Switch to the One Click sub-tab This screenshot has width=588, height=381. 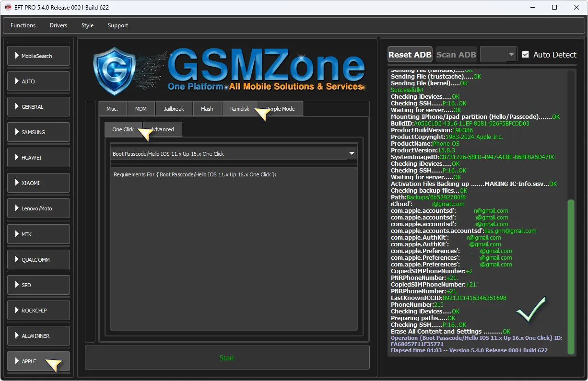point(123,129)
